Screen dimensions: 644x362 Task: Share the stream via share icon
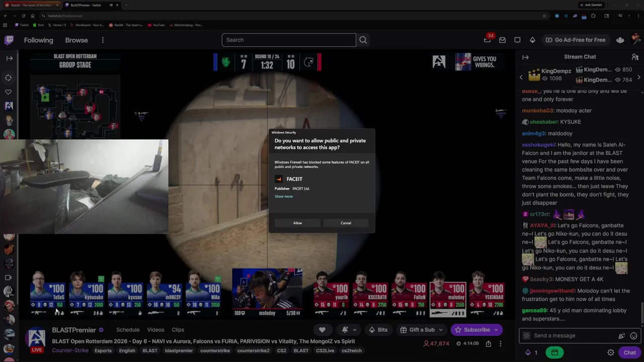489,344
